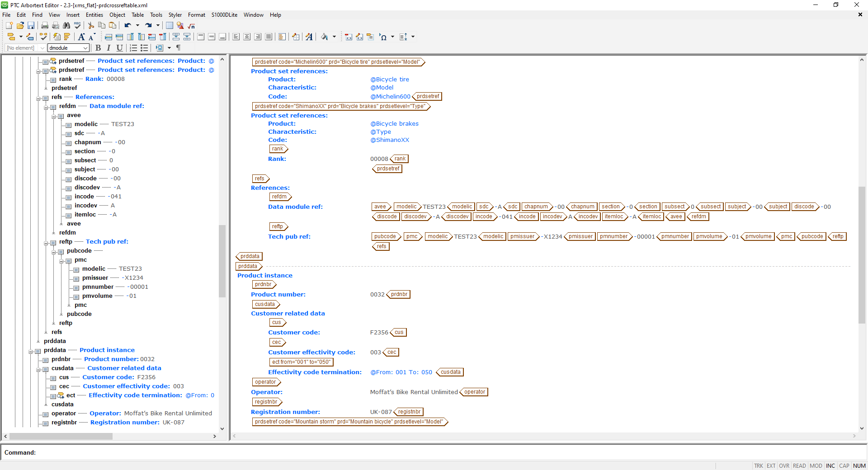The height and width of the screenshot is (470, 868).
Task: Open Find/Replace using the binoculars icon
Action: coord(66,26)
